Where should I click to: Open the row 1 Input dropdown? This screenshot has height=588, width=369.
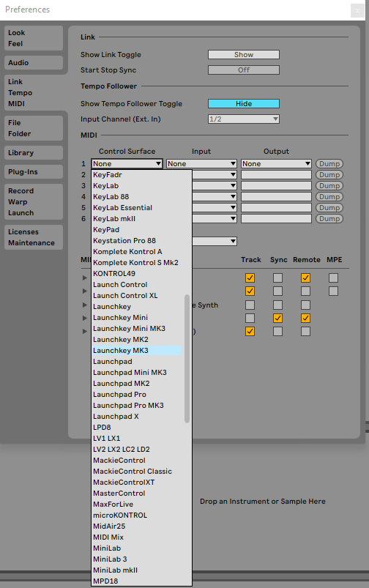point(201,164)
